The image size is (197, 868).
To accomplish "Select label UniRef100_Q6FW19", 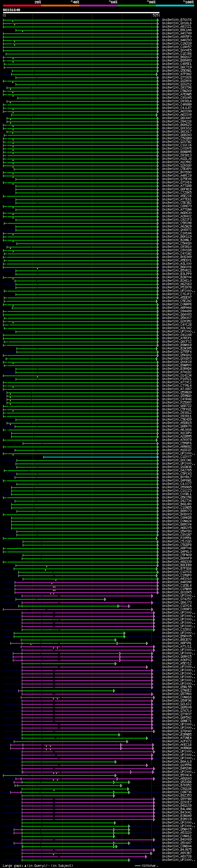I will coord(177,189).
